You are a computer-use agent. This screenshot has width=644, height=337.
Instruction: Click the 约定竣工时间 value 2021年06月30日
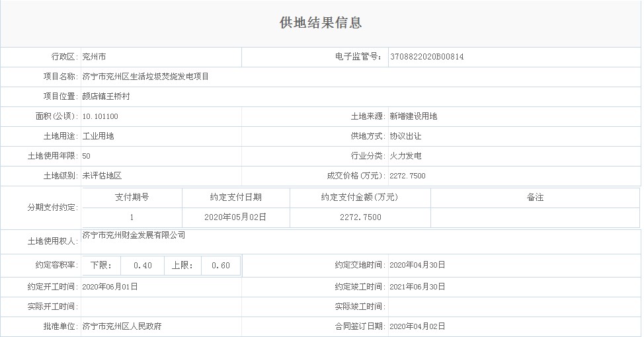(x=417, y=287)
